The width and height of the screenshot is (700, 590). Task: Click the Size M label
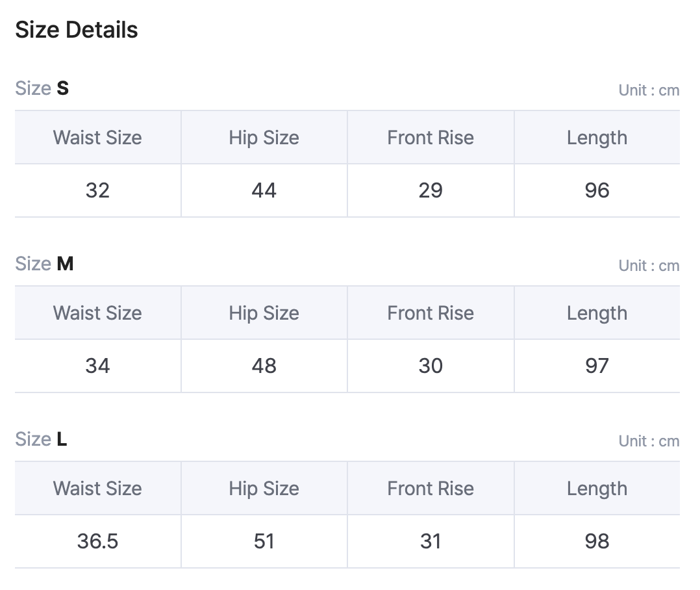point(44,264)
